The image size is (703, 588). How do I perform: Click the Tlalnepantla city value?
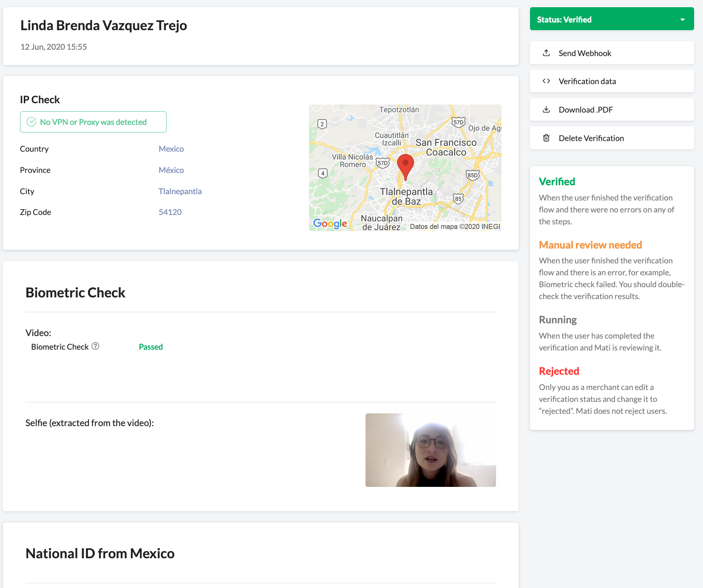pyautogui.click(x=180, y=192)
